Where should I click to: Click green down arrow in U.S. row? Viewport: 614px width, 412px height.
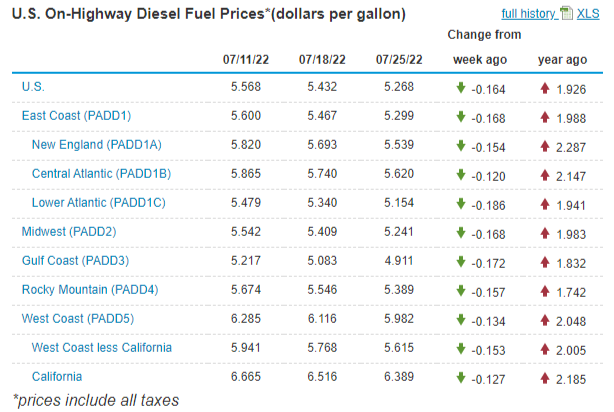click(x=459, y=87)
